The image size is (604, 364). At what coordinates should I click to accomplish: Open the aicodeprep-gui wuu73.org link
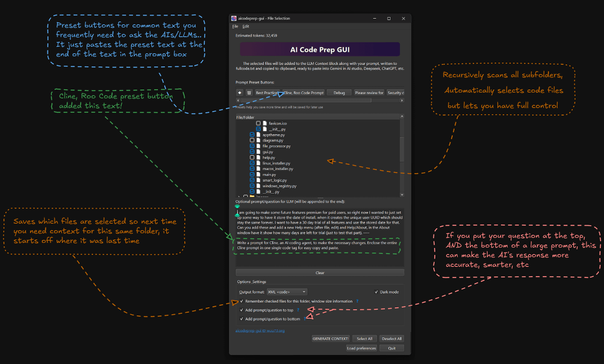click(x=260, y=330)
